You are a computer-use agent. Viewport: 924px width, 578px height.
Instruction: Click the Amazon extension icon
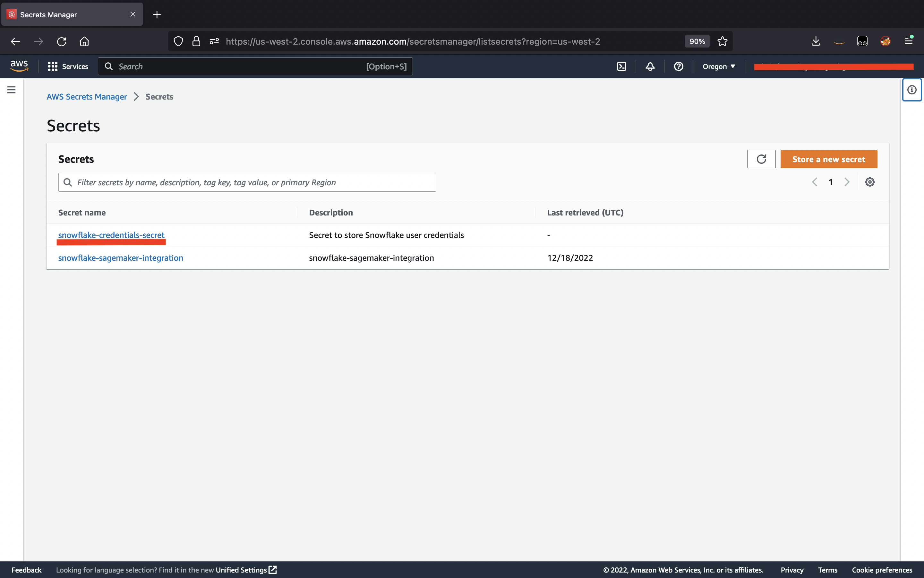(839, 42)
